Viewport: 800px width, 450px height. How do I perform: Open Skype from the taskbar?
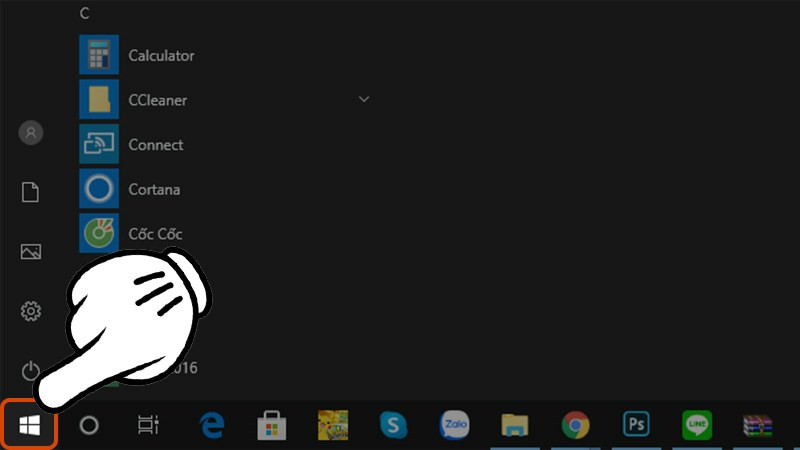pyautogui.click(x=393, y=425)
